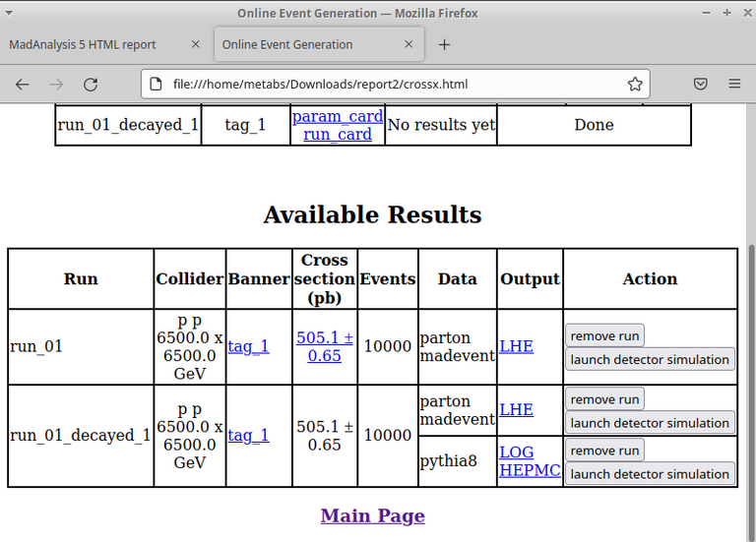This screenshot has height=542, width=756.
Task: Click the page info icon in address bar
Action: 156,84
